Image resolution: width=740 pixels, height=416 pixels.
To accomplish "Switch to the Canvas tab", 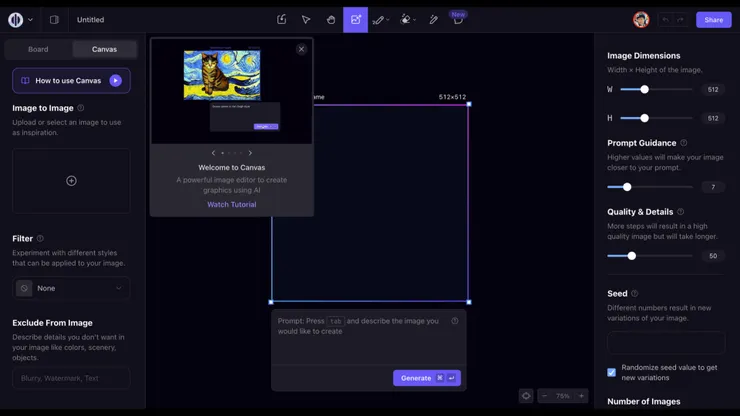I will coord(104,49).
